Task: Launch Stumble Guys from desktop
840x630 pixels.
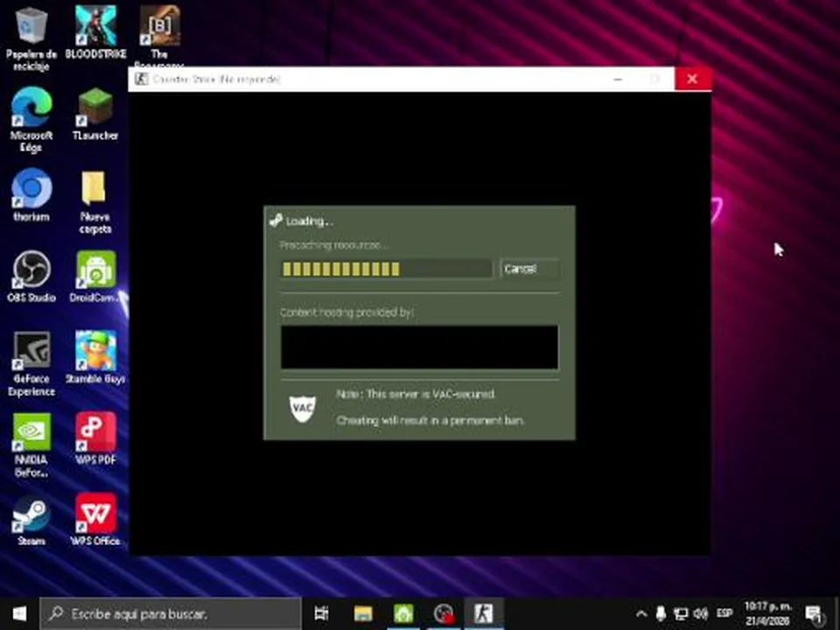Action: click(96, 357)
